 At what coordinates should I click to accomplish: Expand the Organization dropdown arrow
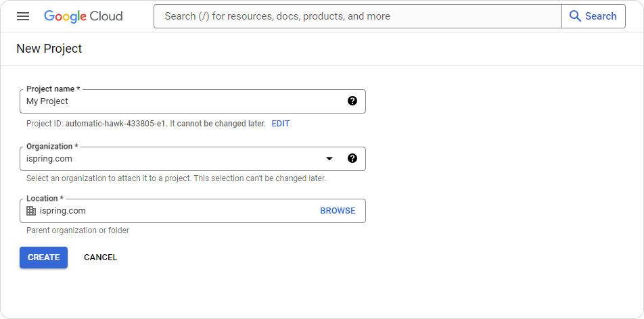click(329, 159)
